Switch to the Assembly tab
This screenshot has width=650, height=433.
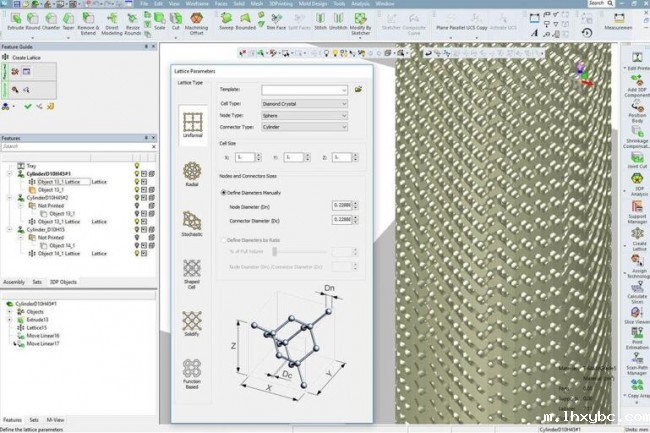pyautogui.click(x=14, y=282)
